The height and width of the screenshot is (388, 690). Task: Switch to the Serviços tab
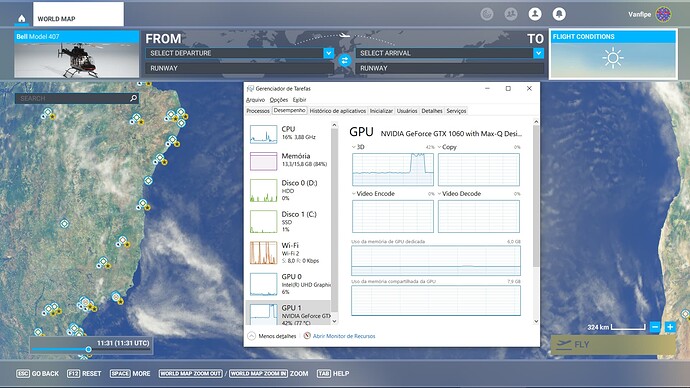[x=456, y=111]
